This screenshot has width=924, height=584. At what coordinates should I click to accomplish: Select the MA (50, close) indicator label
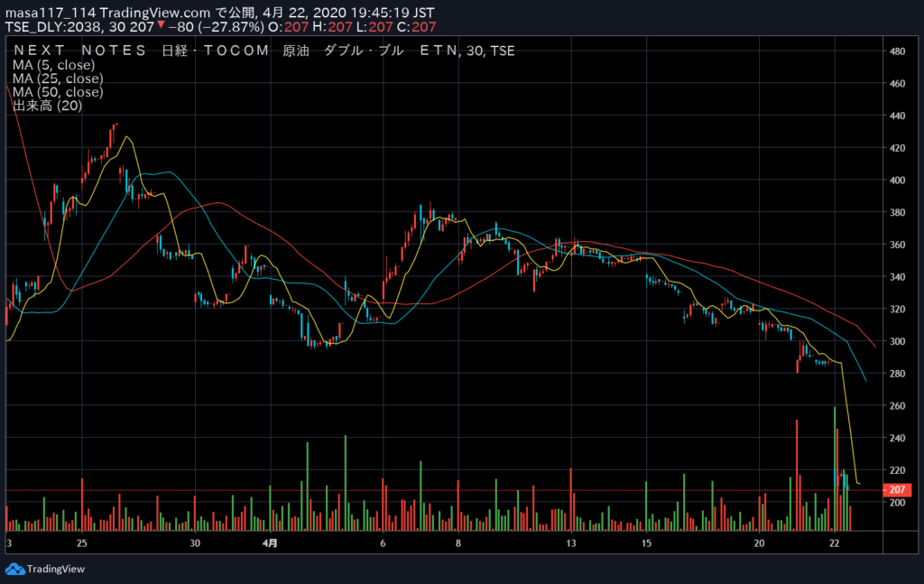[58, 92]
